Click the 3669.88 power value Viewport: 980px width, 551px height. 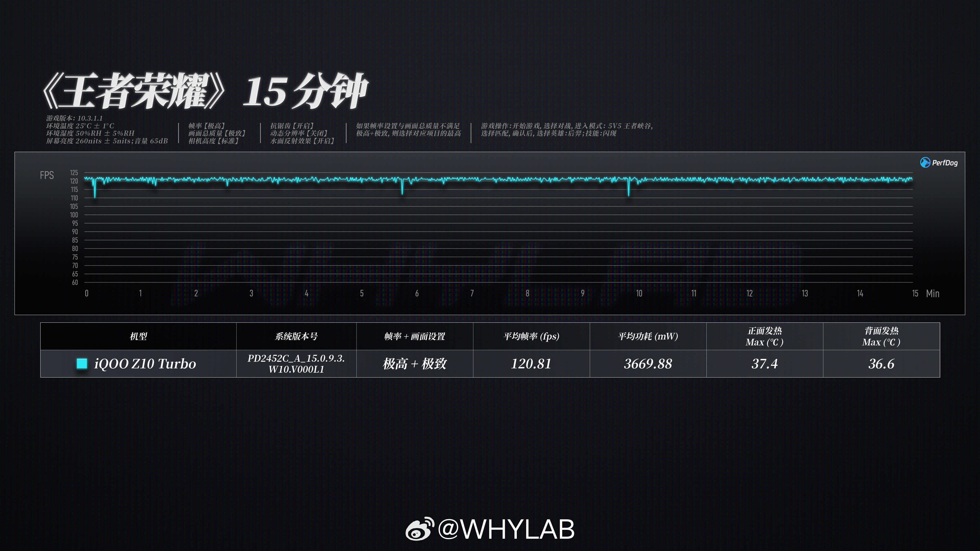pos(648,364)
